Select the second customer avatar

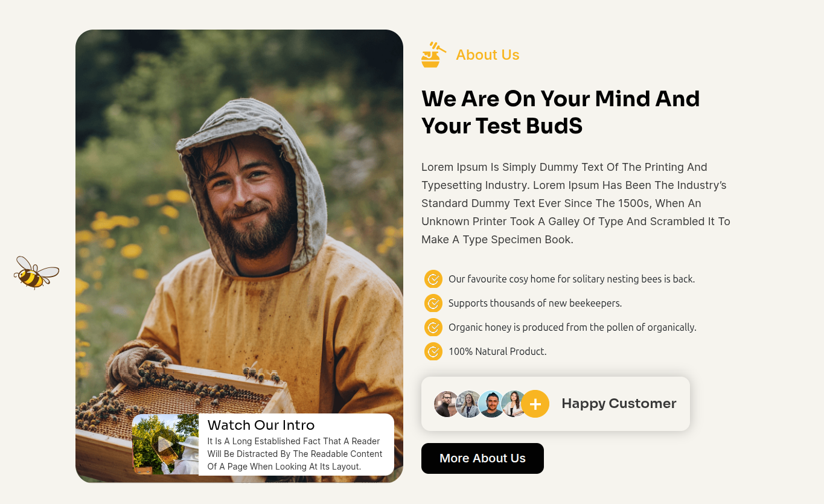click(468, 404)
